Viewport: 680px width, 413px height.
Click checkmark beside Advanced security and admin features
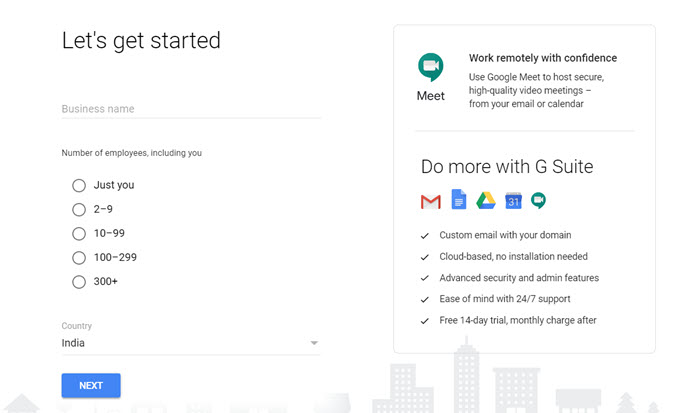tap(425, 278)
